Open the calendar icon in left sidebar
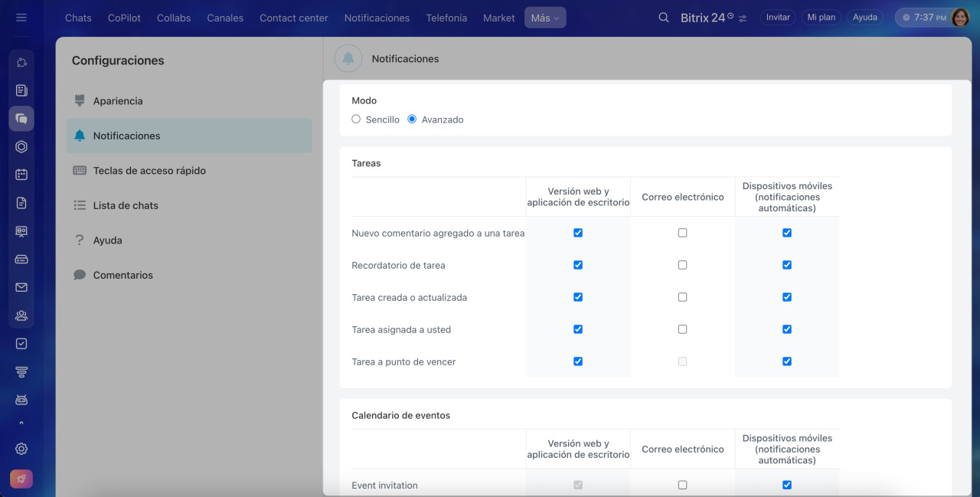This screenshot has width=980, height=497. pos(21,175)
